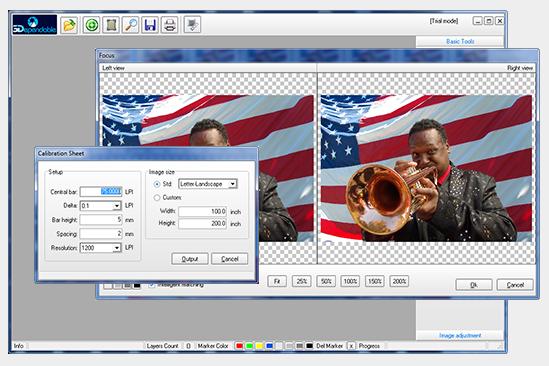Expand the Letter-Landscape dropdown

tap(208, 184)
